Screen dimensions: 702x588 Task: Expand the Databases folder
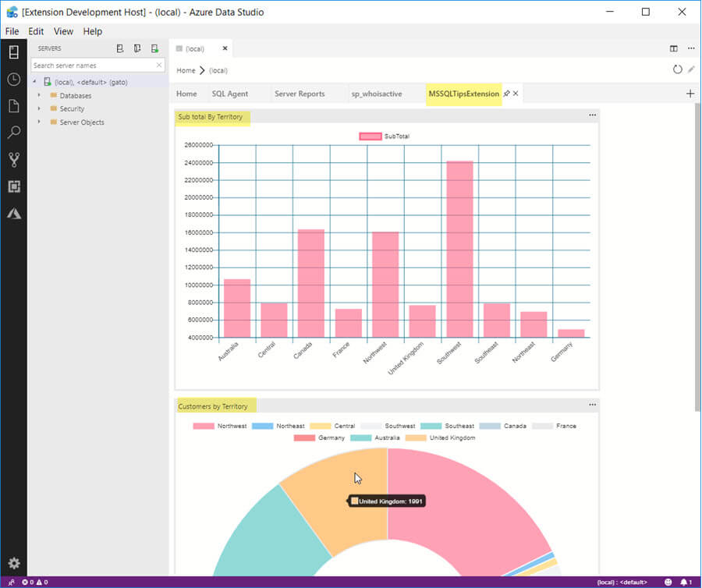39,95
